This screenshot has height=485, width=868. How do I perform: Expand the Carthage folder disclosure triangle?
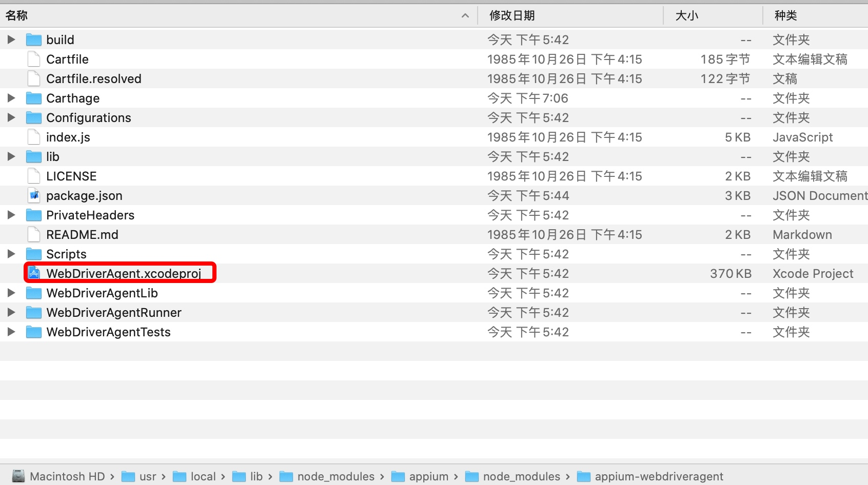point(11,98)
